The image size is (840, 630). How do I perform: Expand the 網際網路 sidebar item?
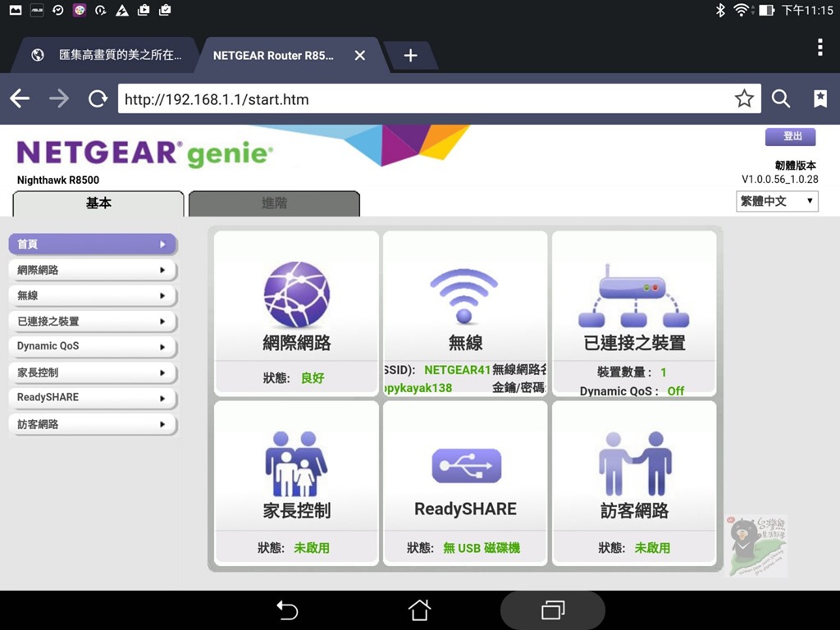[92, 270]
